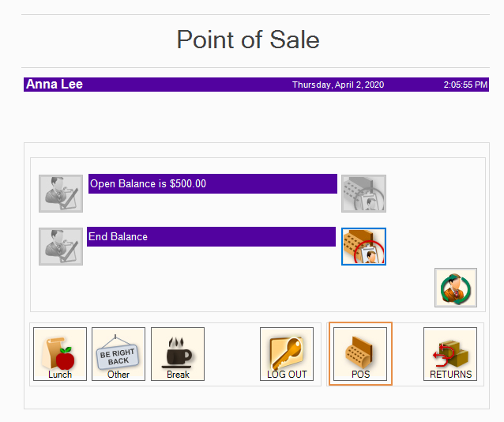Image resolution: width=504 pixels, height=422 pixels.
Task: Click the Point of Sale heading
Action: (x=248, y=40)
